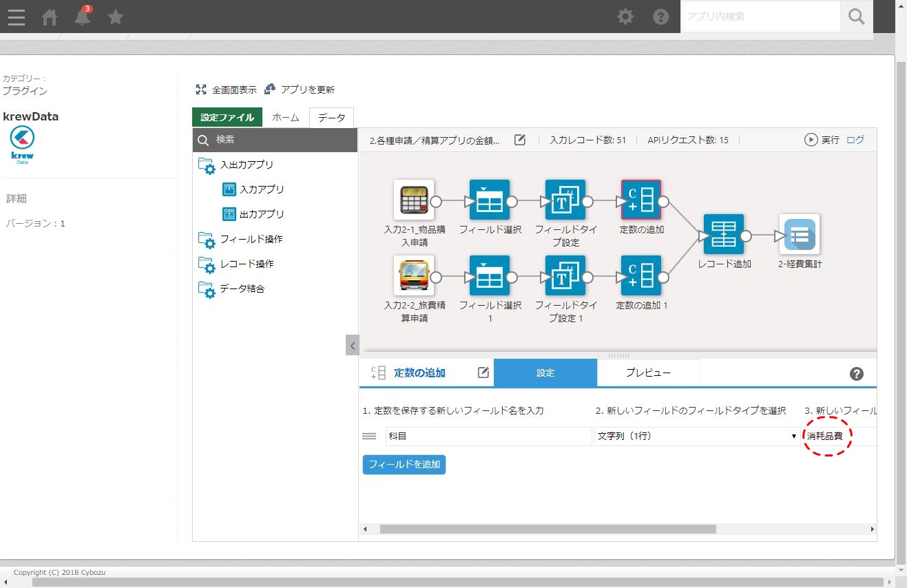Open help for the settings panel
Viewport: 907px width, 588px height.
(x=857, y=373)
